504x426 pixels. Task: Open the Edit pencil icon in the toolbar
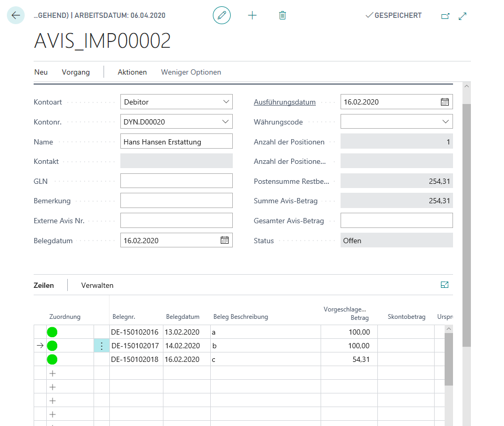[x=221, y=15]
